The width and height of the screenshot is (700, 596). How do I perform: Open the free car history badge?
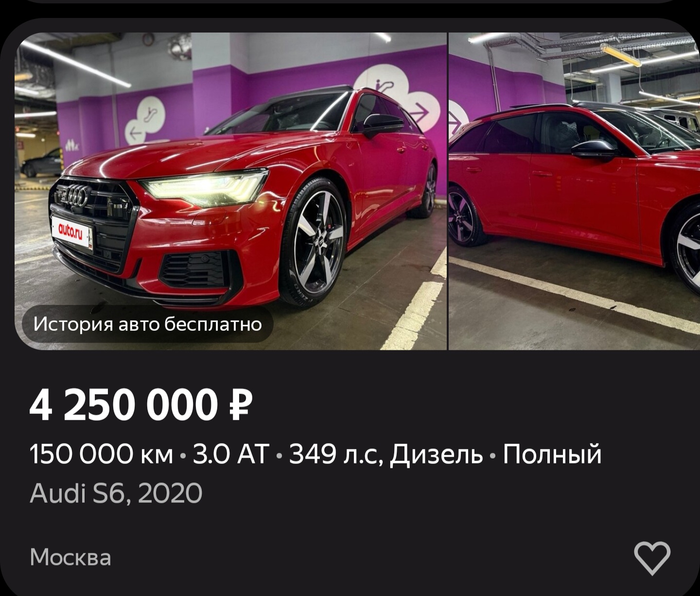tap(148, 324)
